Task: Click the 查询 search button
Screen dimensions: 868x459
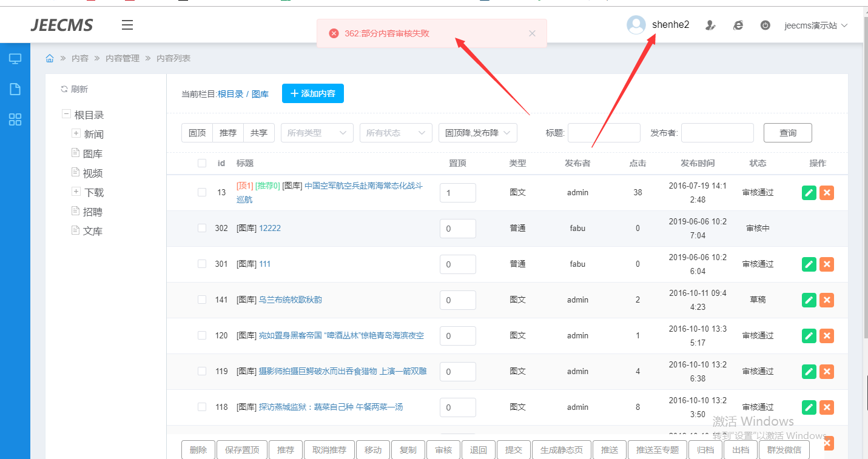Action: [788, 133]
